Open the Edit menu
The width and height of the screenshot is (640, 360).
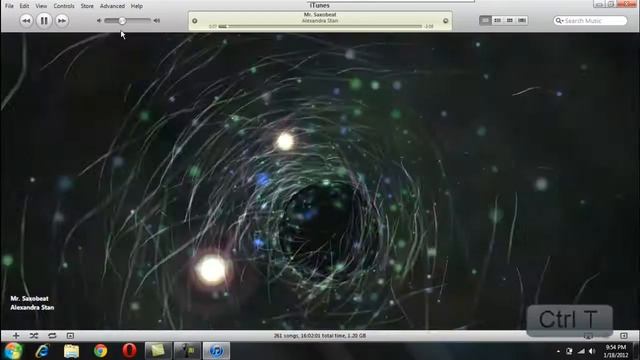coord(24,6)
